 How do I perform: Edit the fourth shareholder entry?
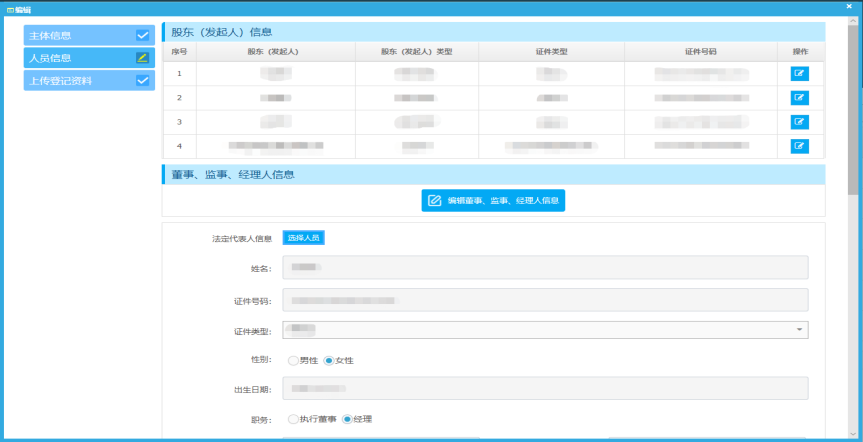tap(800, 146)
